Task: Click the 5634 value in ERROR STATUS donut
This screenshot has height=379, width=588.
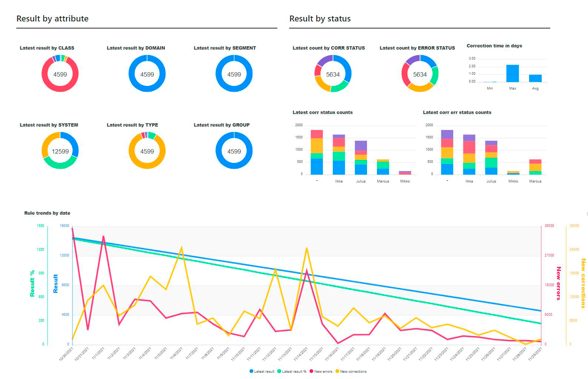Action: click(420, 74)
